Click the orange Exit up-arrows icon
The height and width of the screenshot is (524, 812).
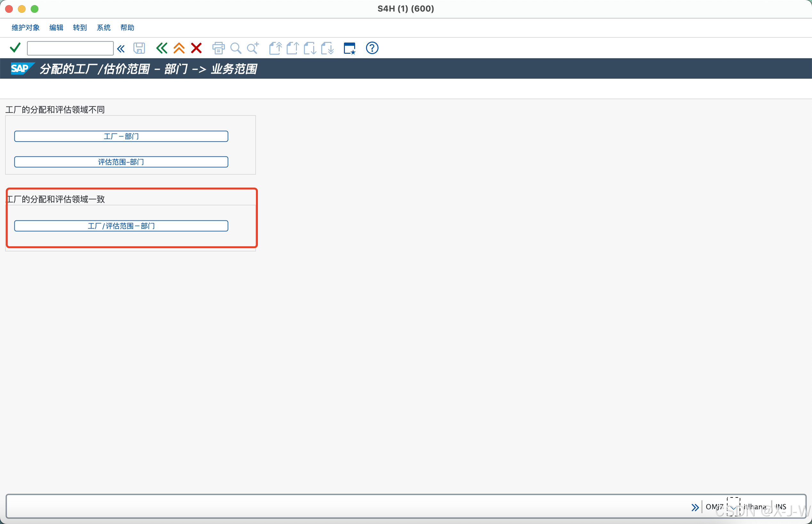tap(179, 48)
